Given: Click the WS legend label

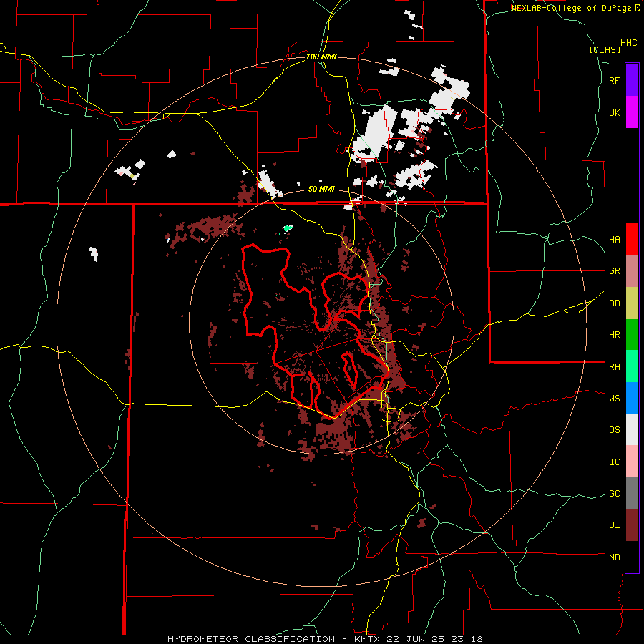Looking at the screenshot, I should tap(614, 398).
